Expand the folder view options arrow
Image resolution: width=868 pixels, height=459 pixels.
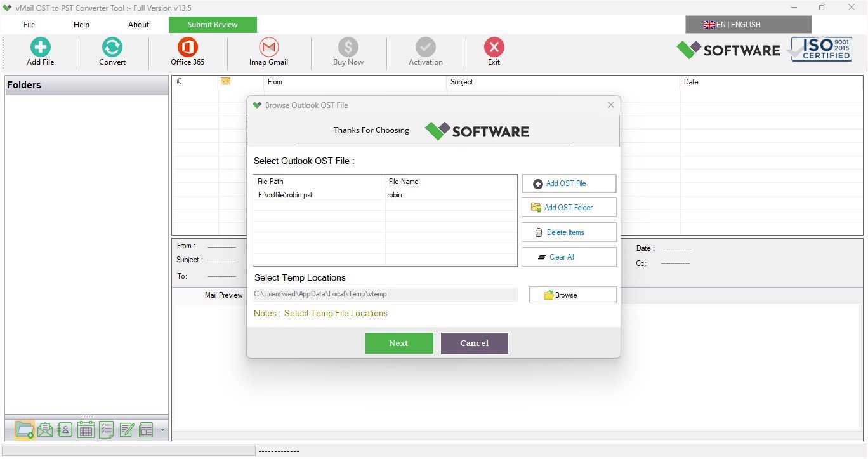(x=162, y=430)
